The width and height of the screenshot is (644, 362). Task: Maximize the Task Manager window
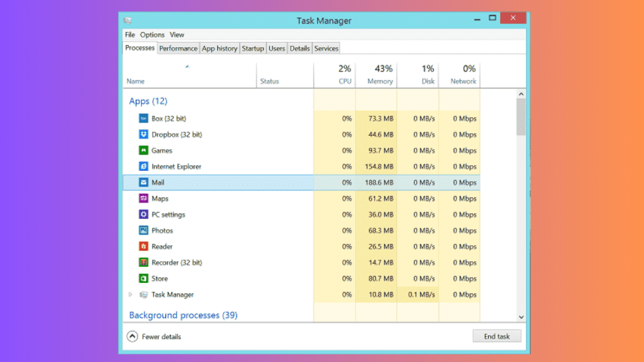coord(492,18)
